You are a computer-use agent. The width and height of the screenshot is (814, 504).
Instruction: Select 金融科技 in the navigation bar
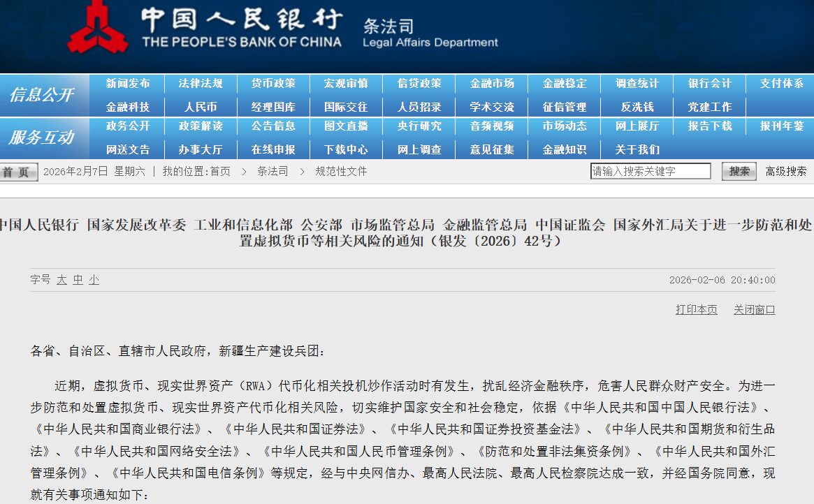tap(128, 108)
